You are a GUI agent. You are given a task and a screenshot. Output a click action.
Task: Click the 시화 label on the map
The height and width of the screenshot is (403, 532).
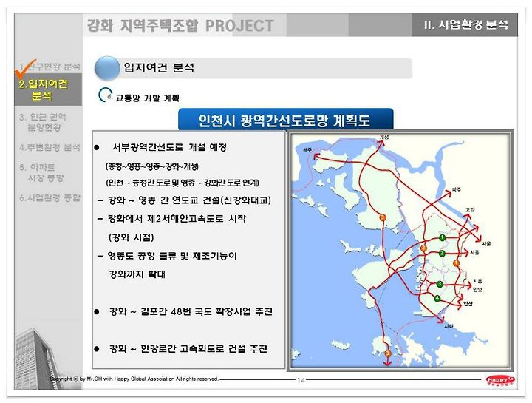pos(449,326)
